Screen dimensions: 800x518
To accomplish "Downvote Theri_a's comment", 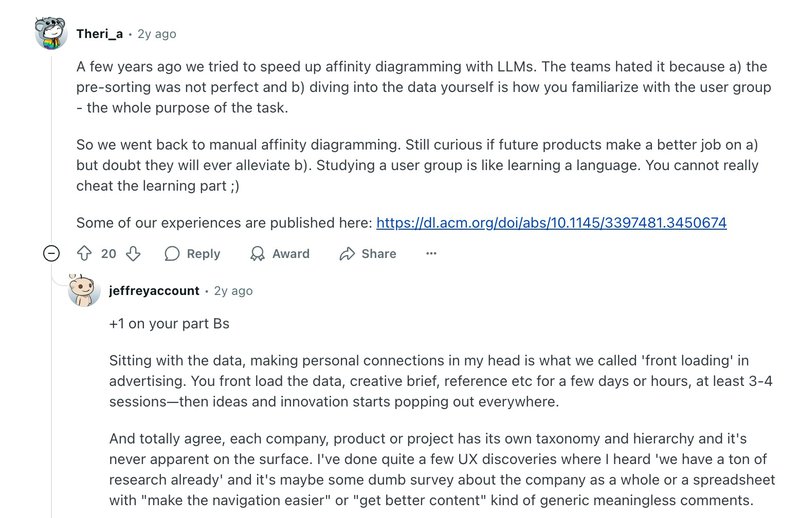I will coord(133,254).
